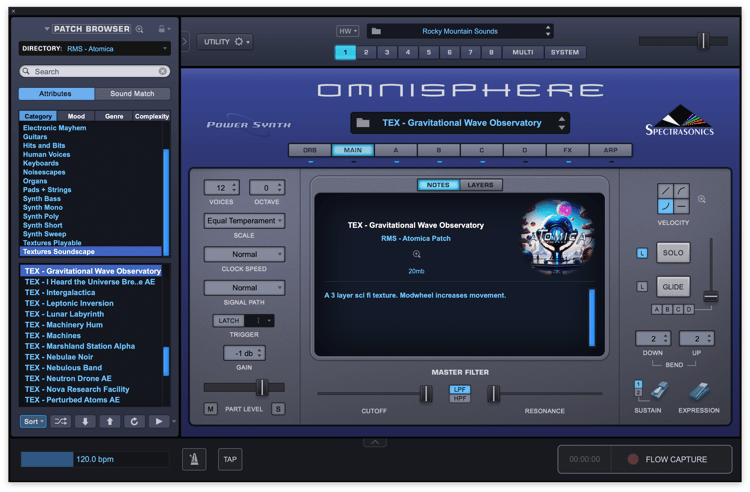Enable the HPF master filter mode
Screen dimensions: 750x492
pos(460,398)
